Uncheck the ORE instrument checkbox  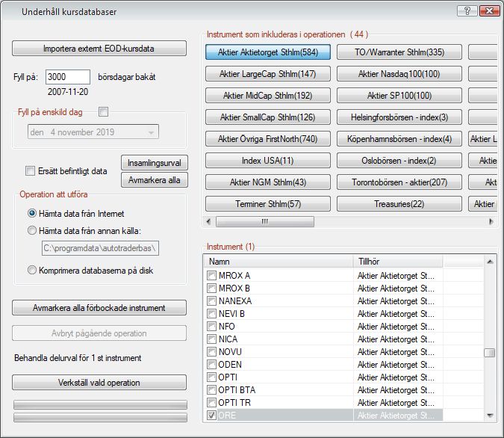pyautogui.click(x=212, y=415)
